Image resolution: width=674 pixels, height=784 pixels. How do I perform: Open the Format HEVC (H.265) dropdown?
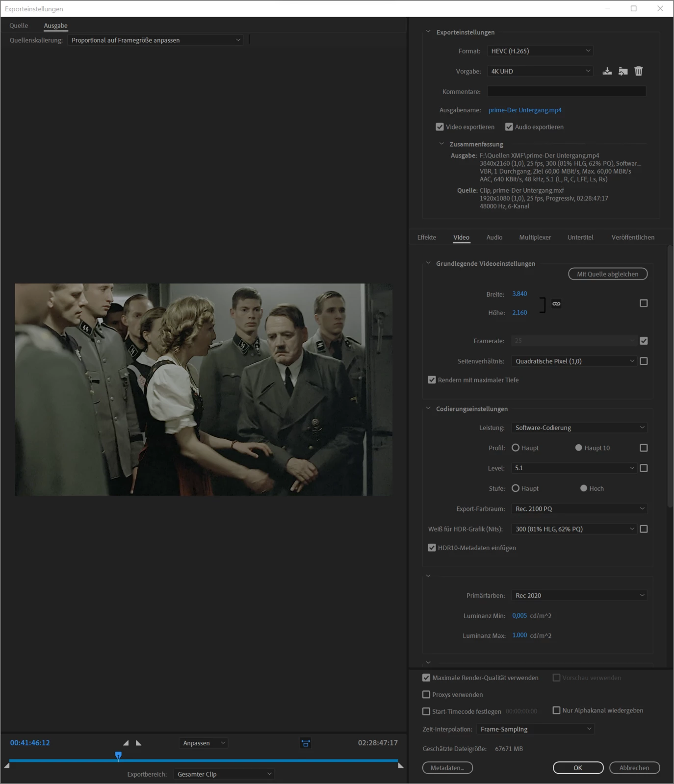[x=540, y=51]
